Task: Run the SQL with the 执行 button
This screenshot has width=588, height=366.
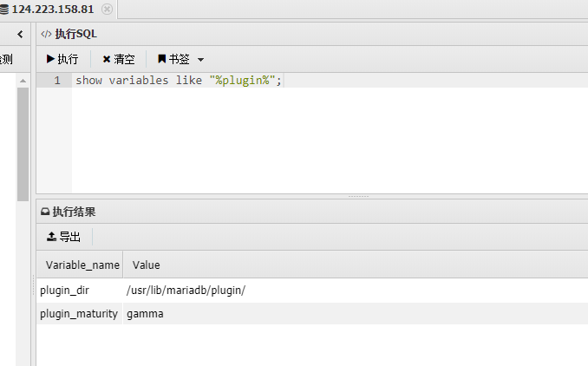Action: click(62, 59)
